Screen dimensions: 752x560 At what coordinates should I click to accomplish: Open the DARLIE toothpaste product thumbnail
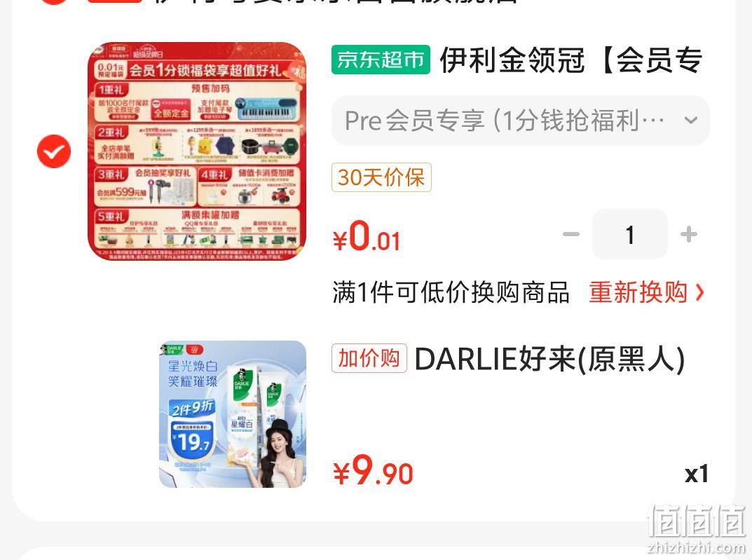233,414
